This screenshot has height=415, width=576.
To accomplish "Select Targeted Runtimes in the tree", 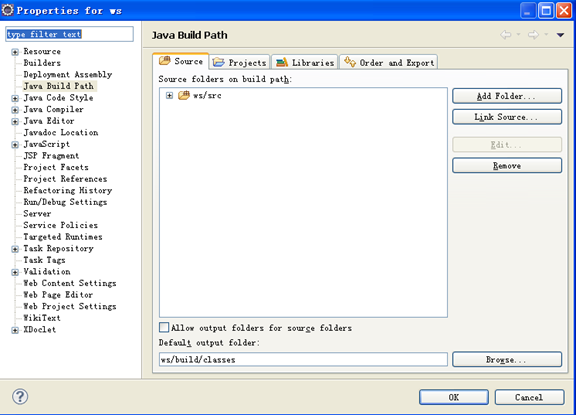I will tap(63, 237).
